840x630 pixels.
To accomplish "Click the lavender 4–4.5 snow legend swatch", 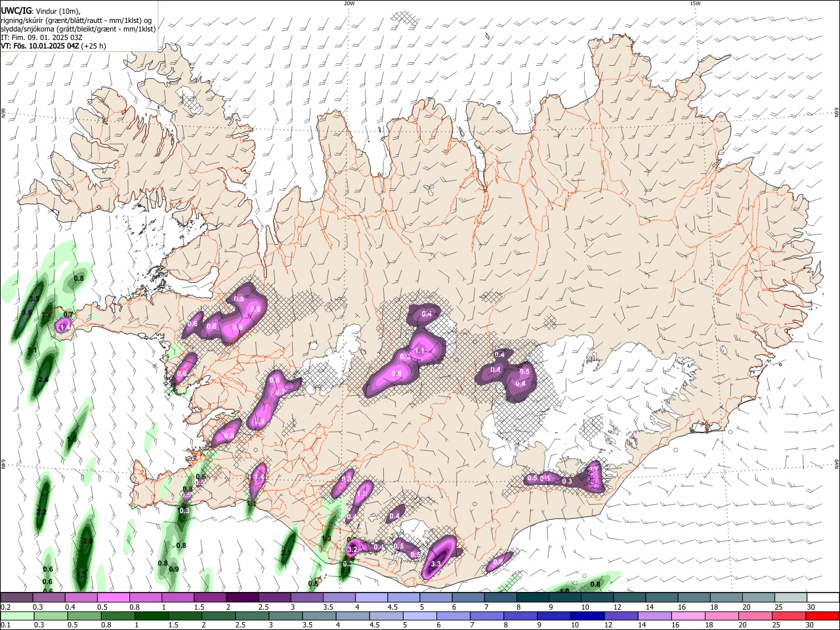I will (372, 597).
